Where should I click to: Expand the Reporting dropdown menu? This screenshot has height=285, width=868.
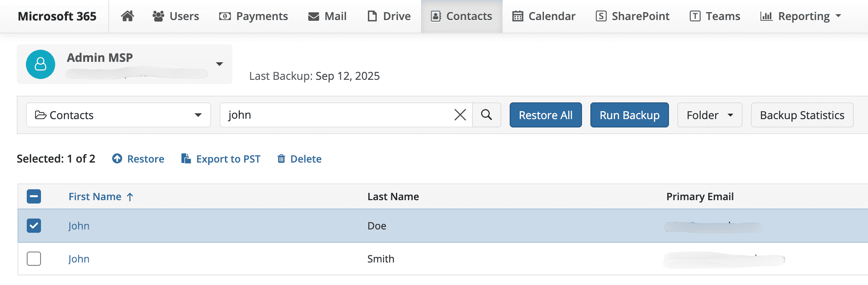coord(801,16)
